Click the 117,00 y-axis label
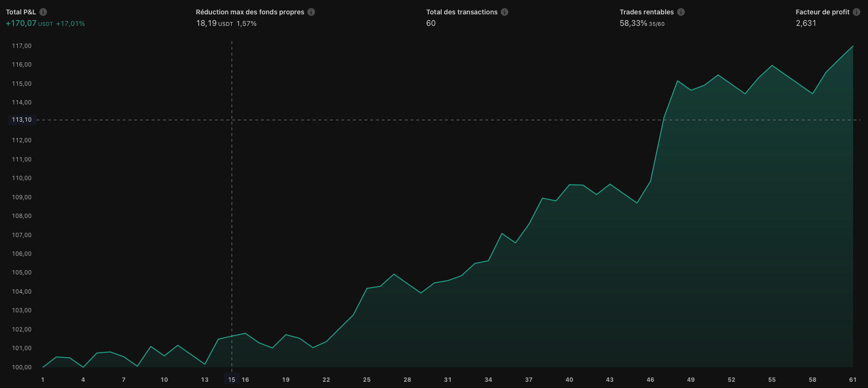This screenshot has height=388, width=868. click(22, 46)
